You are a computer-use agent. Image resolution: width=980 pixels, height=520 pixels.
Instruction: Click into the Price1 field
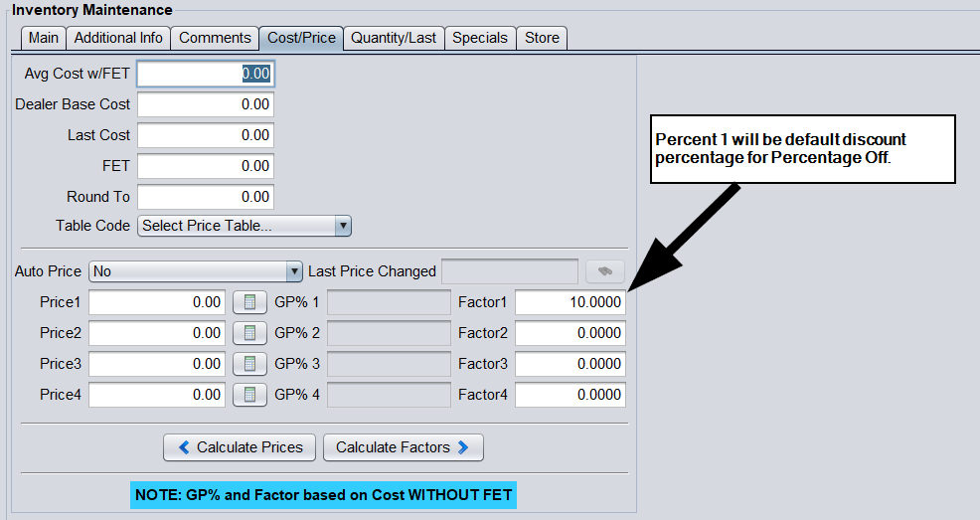(157, 302)
